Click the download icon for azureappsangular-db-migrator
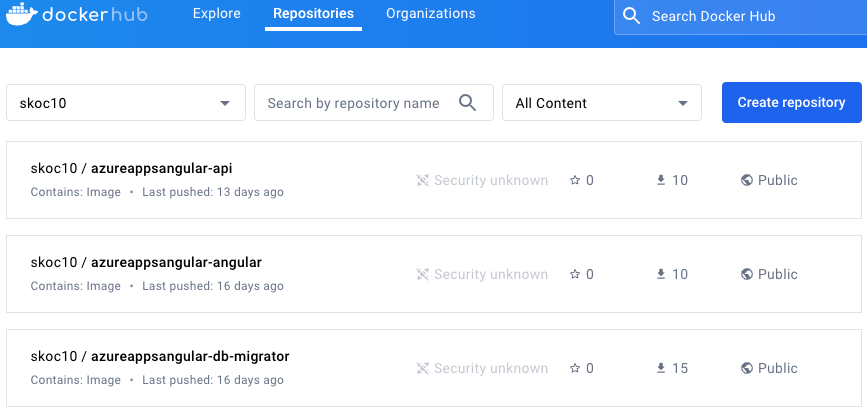Screen dimensions: 867x414 coord(660,369)
